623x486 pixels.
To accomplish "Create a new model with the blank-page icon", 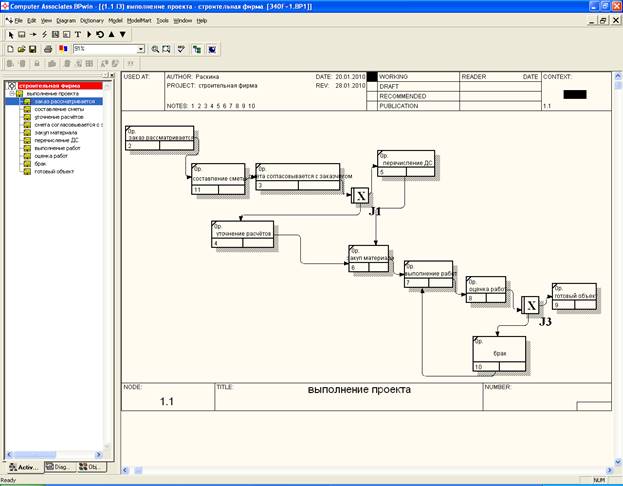I will [x=10, y=49].
